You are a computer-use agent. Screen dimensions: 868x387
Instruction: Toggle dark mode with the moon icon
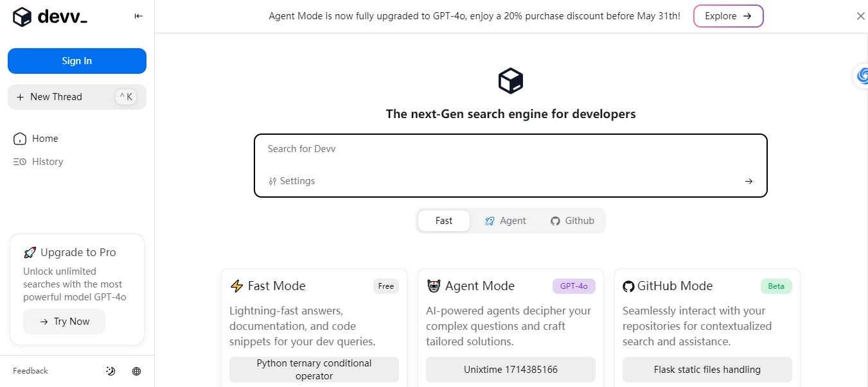pyautogui.click(x=111, y=371)
